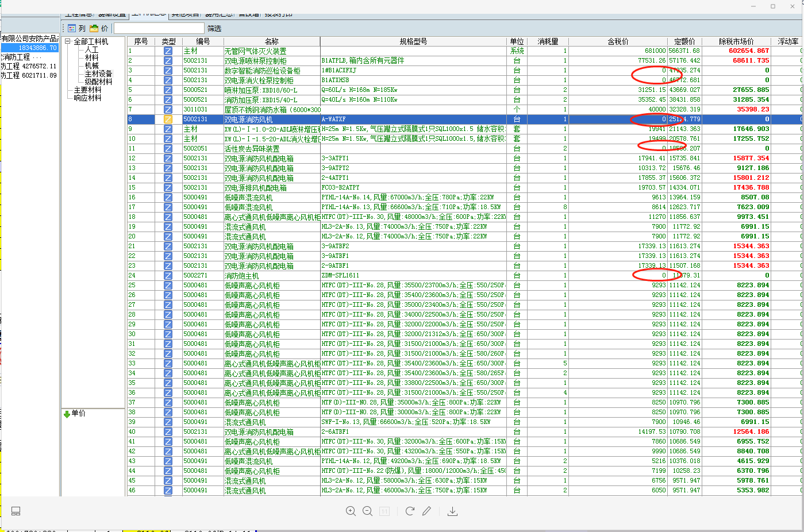Select the 响应材料 tree item

tap(87, 98)
